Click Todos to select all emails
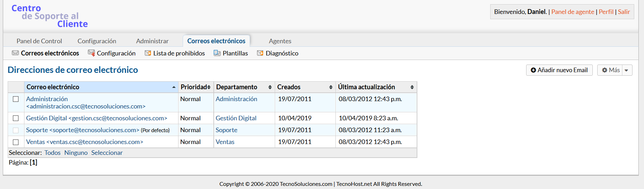Screen dimensions: 644x189 (x=52, y=153)
